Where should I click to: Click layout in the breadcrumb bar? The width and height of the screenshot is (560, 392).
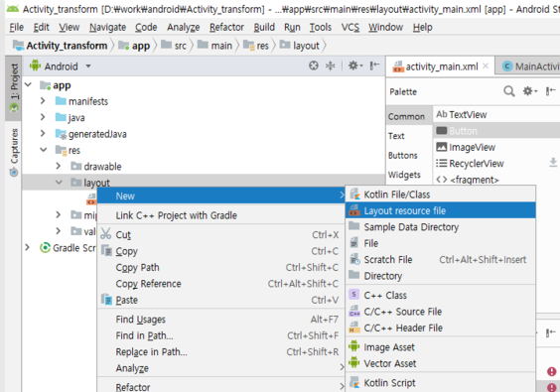coord(300,46)
